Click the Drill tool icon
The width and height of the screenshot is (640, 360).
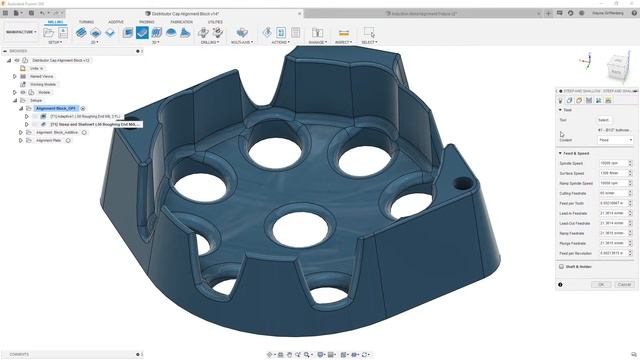point(203,32)
